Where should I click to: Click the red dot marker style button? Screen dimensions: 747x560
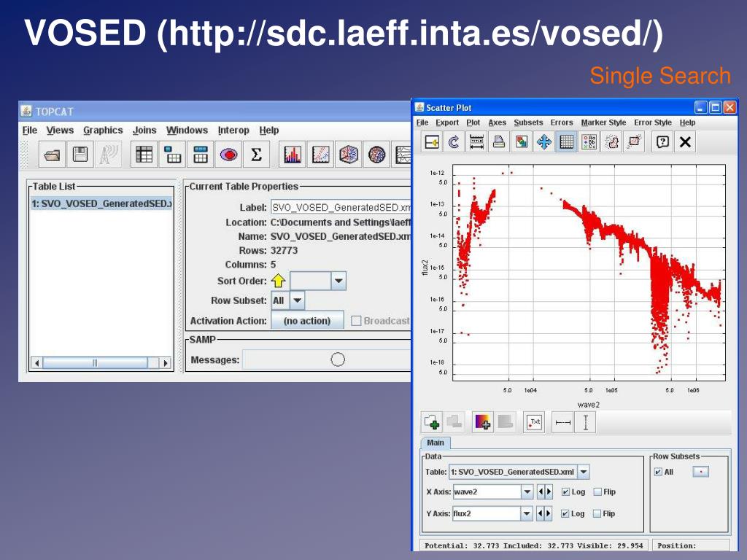[700, 472]
